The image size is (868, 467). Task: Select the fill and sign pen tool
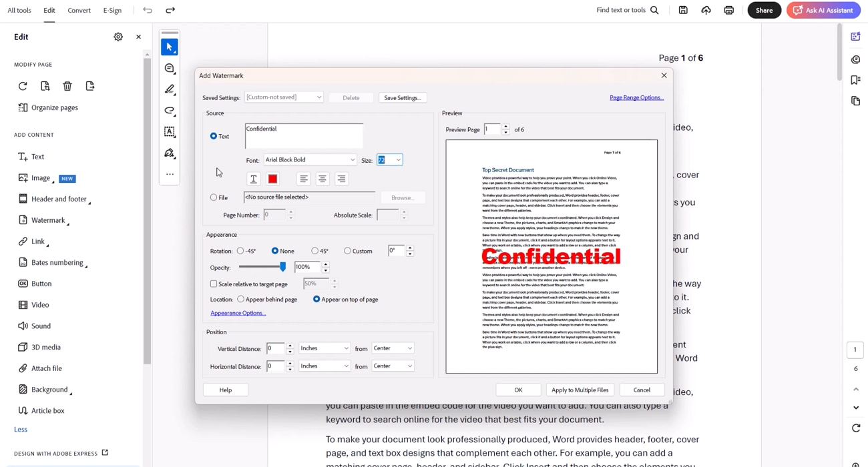[170, 153]
